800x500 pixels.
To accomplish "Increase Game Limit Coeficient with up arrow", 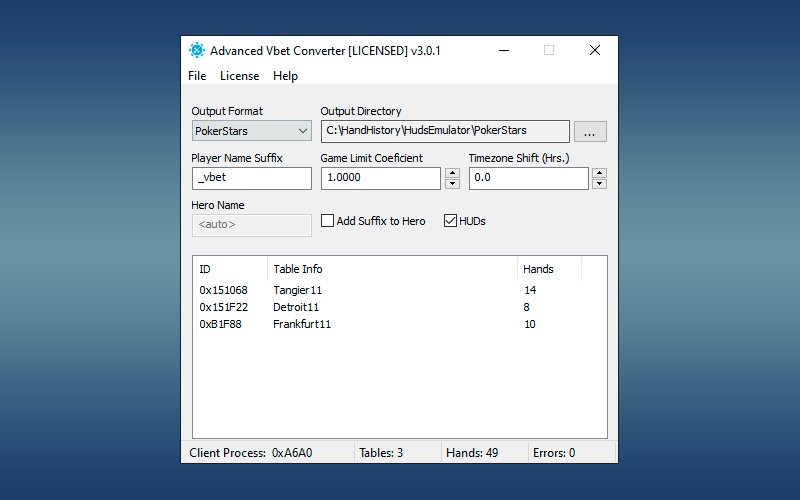I will 452,173.
